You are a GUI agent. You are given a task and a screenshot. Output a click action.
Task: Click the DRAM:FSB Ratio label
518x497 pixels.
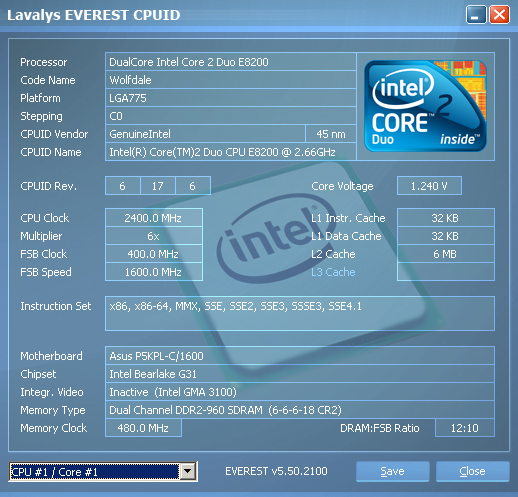coord(380,428)
